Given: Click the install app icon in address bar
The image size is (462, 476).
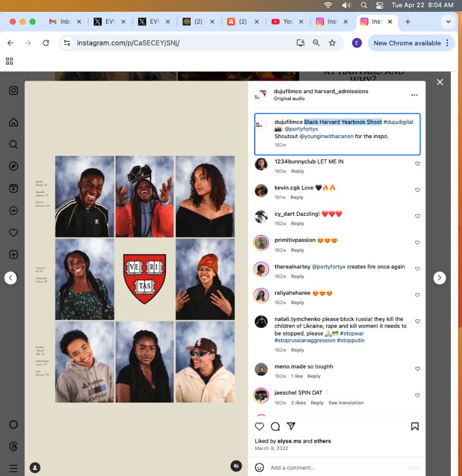Looking at the screenshot, I should click(x=300, y=43).
